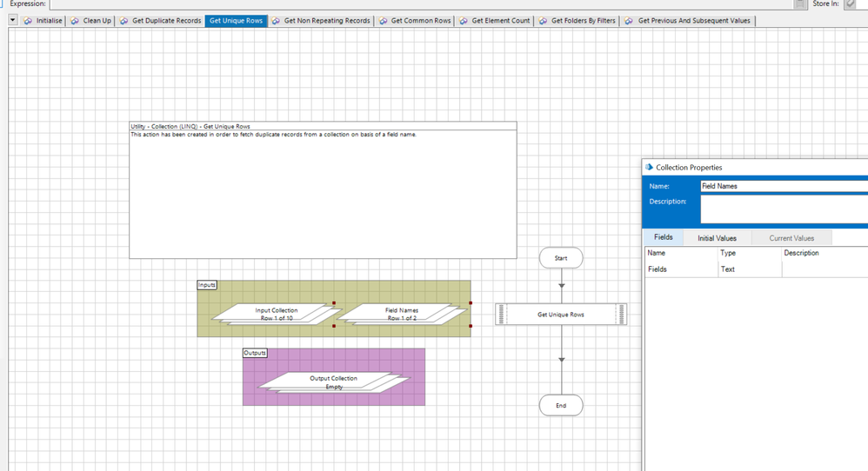
Task: Click the Get Non Repeating Records tab icon
Action: 277,21
